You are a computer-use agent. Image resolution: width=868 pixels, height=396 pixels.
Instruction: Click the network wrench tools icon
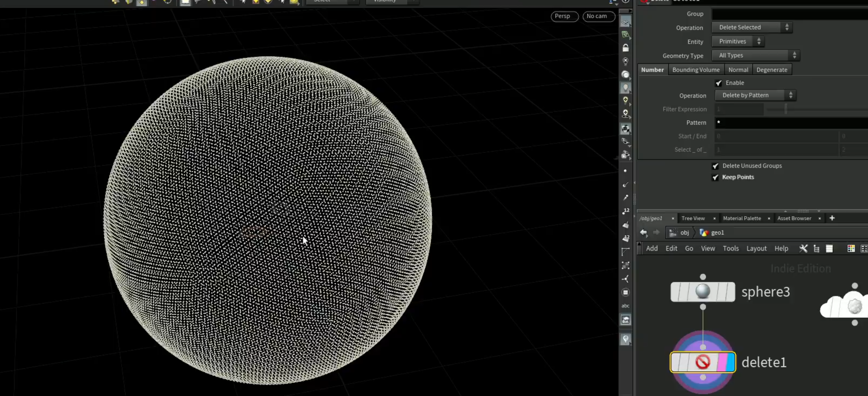803,248
